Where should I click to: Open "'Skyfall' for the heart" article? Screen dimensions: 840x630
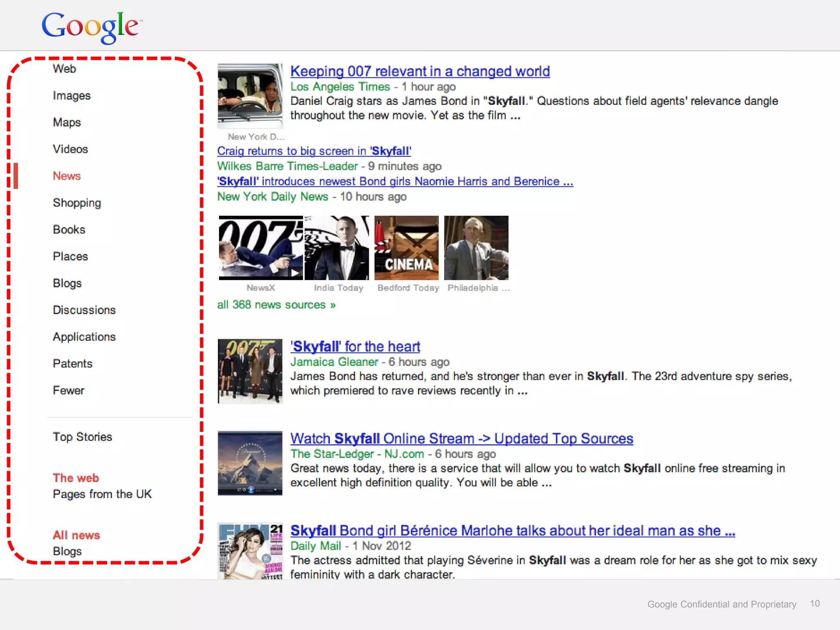tap(355, 347)
